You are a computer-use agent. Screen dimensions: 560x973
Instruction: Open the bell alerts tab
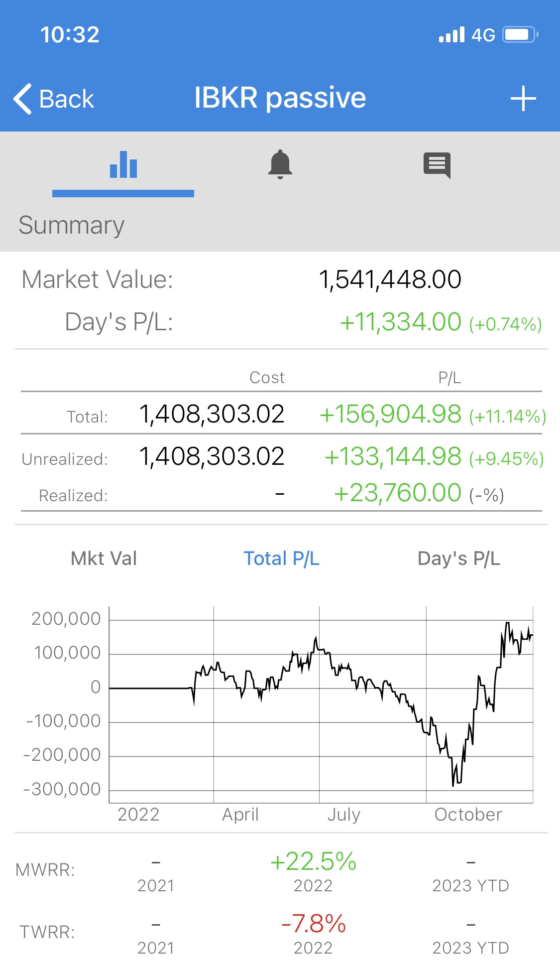click(x=280, y=164)
